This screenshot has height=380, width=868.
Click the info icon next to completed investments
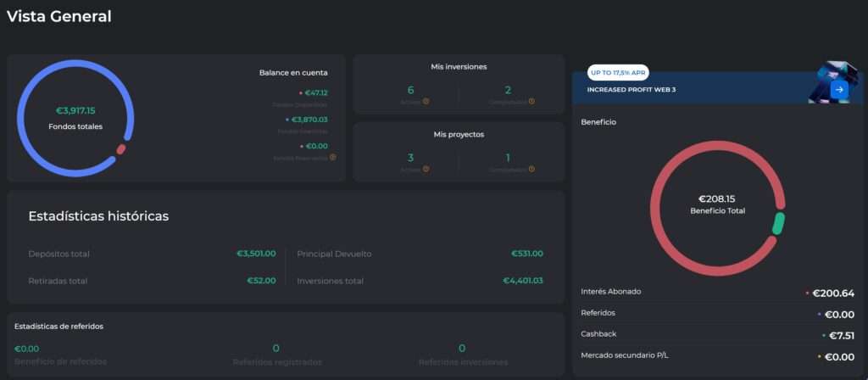(x=531, y=102)
